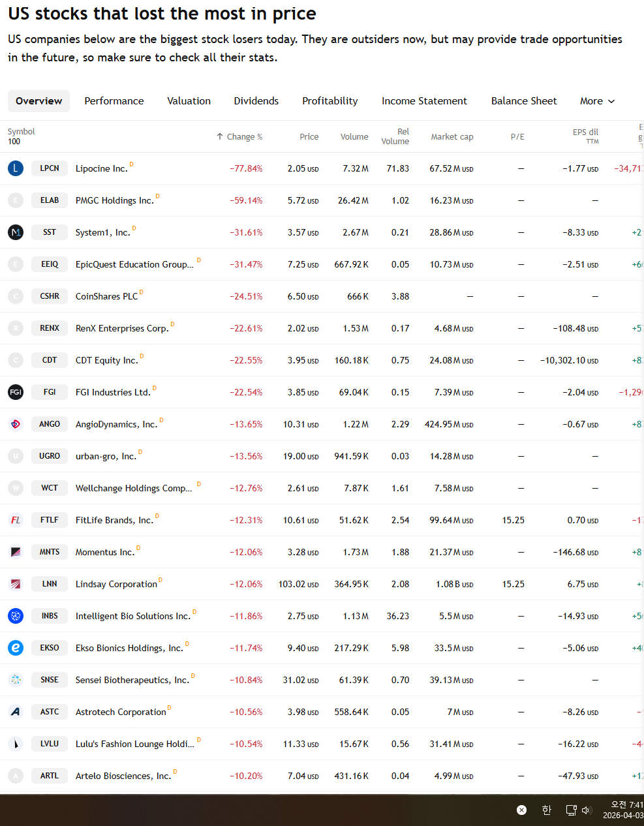
Task: Click the PMGC Holdings placeholder logo
Action: pos(16,200)
